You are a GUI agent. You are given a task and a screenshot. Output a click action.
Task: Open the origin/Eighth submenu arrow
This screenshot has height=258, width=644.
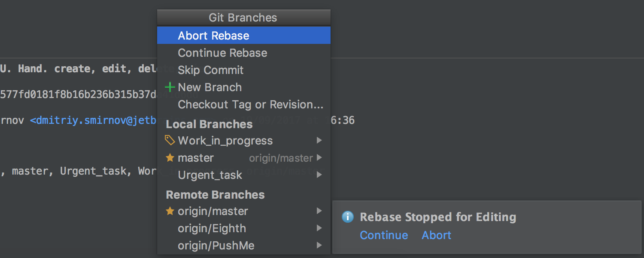(319, 228)
